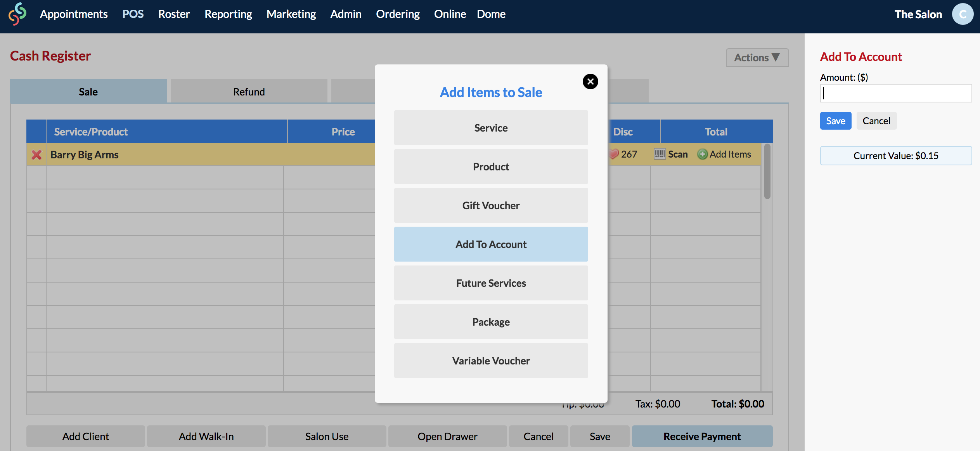980x451 pixels.
Task: Switch to the Refund tab
Action: click(x=249, y=92)
